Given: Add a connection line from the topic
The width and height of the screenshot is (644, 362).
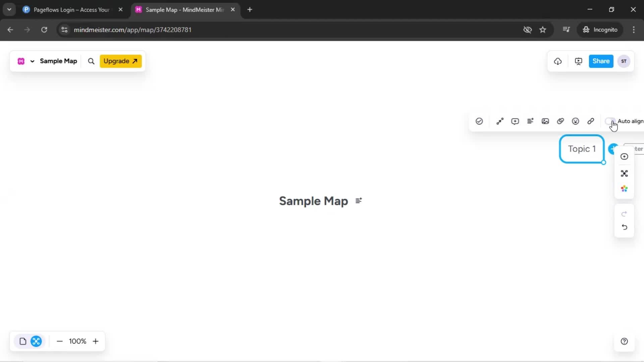Looking at the screenshot, I should tap(500, 121).
